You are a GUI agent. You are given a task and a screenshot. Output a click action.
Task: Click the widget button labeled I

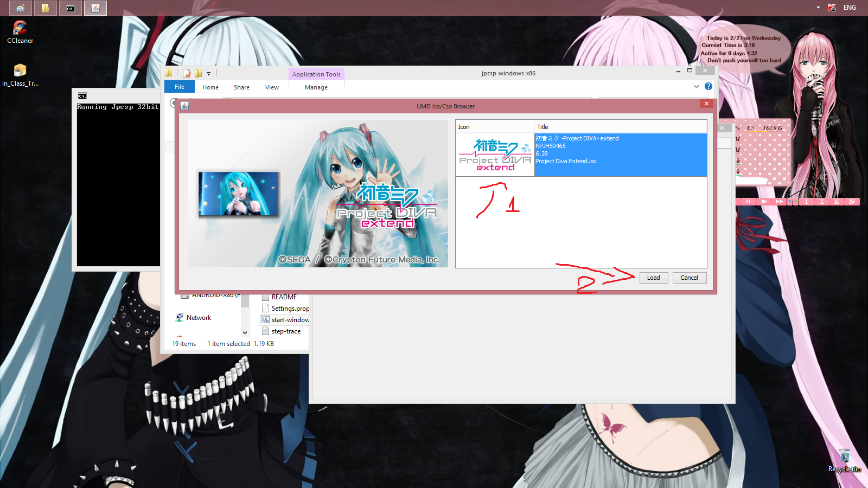pyautogui.click(x=806, y=202)
